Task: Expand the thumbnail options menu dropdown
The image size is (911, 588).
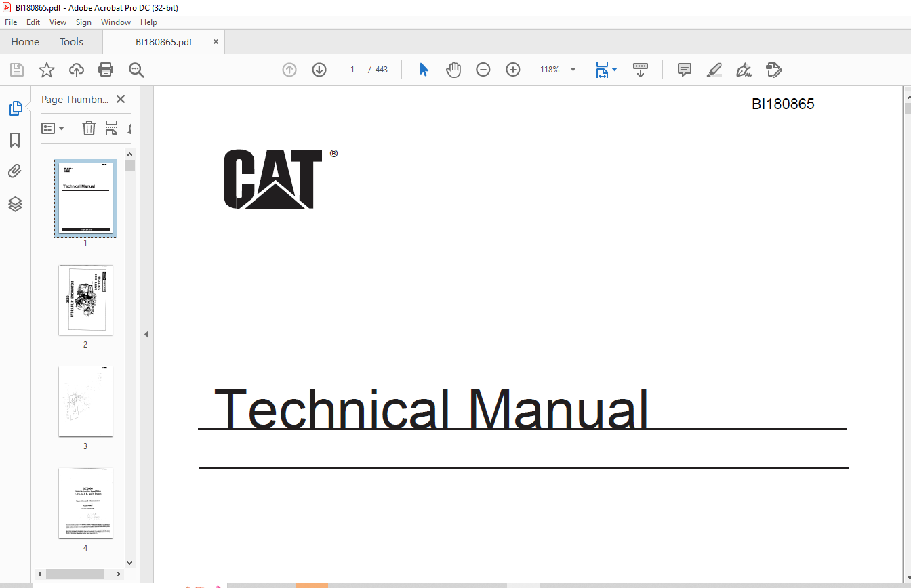Action: [x=53, y=128]
